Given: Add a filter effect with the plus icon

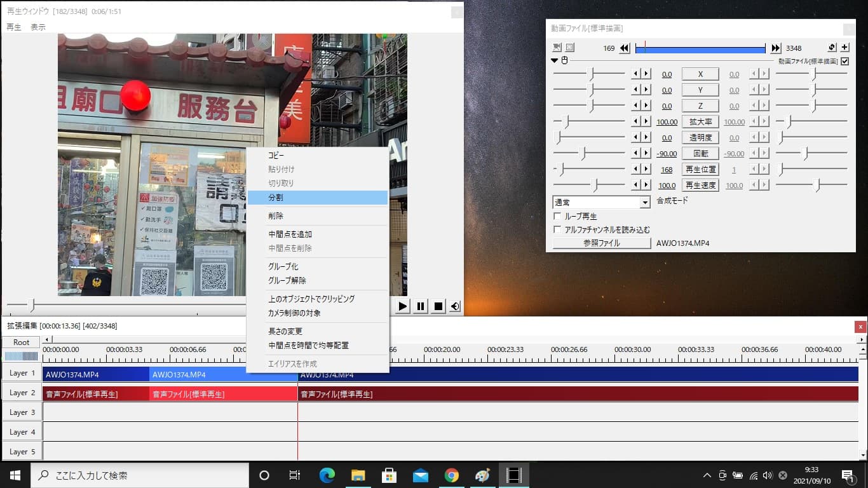Looking at the screenshot, I should tap(844, 48).
